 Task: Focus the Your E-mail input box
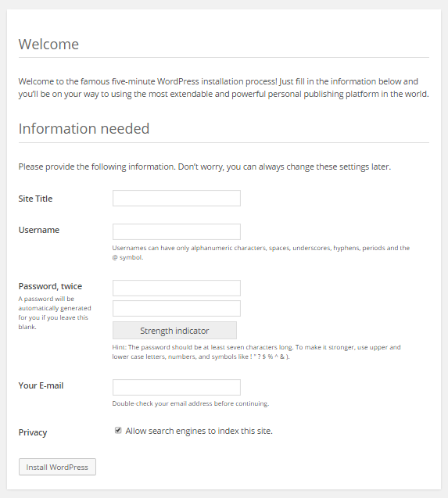click(x=177, y=387)
